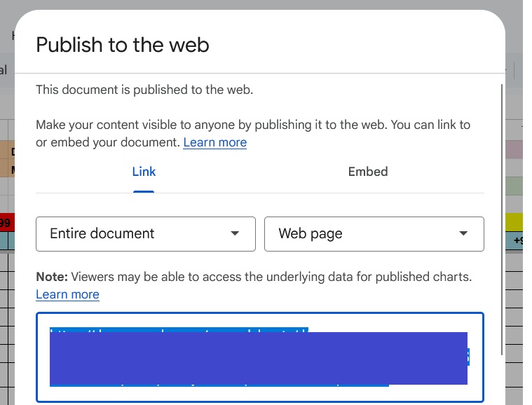
Task: Click the bold Note label text
Action: coord(52,277)
